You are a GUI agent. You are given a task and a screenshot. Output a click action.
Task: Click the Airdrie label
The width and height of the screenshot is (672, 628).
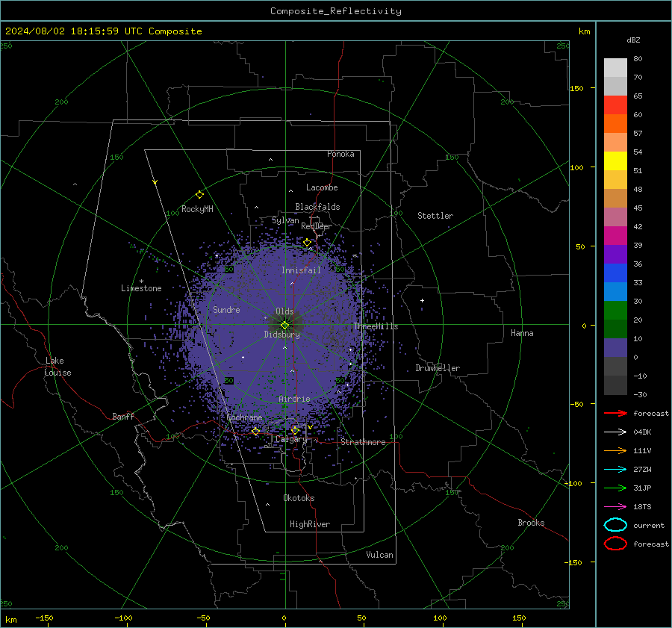coord(294,399)
